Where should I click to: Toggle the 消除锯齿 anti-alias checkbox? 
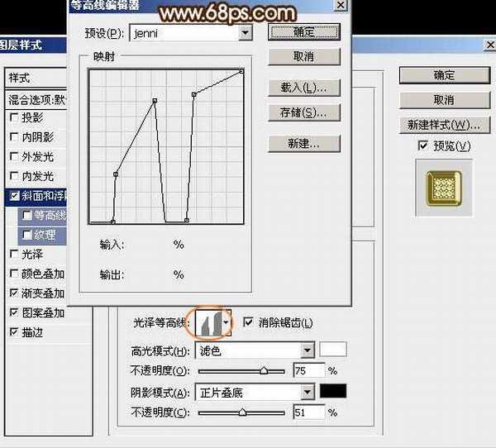pos(248,322)
